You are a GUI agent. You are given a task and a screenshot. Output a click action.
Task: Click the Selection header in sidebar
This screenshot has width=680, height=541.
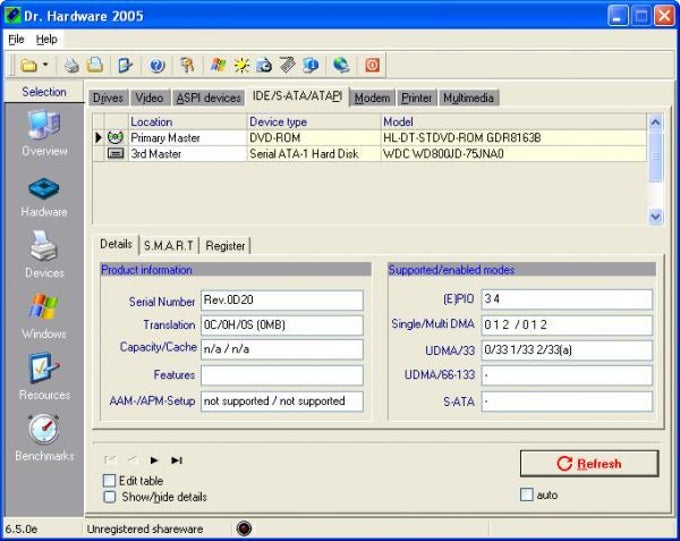[44, 92]
